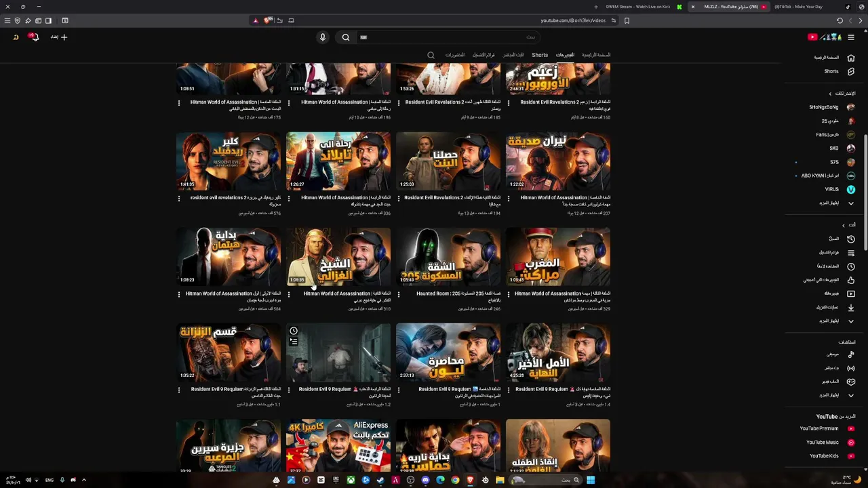Click the magnifier search button beside search box
This screenshot has height=488, width=868.
346,37
